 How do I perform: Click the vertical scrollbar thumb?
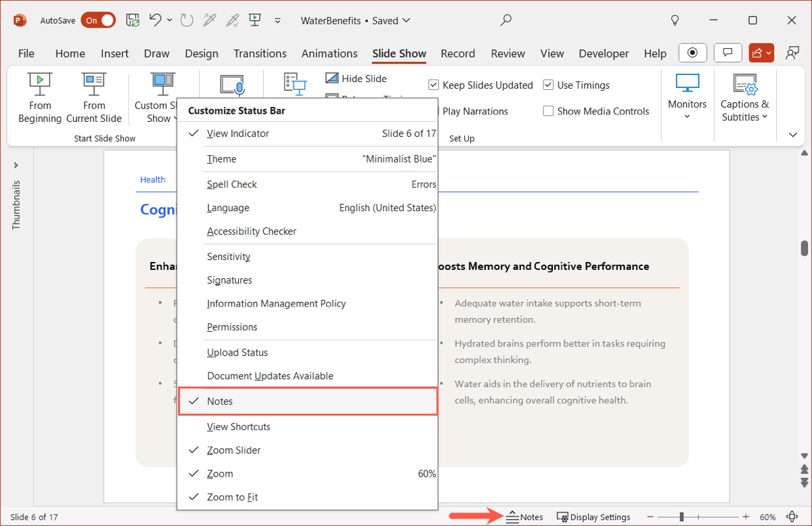(x=805, y=248)
